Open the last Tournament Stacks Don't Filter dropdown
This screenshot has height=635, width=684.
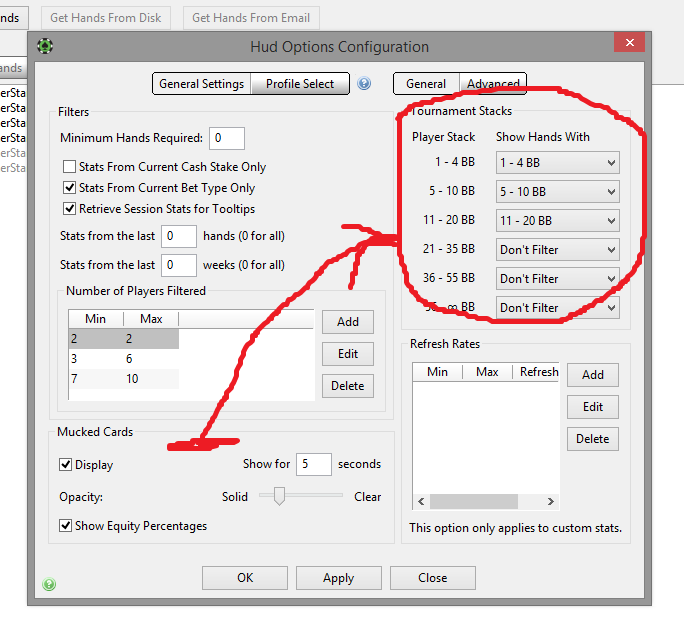(x=557, y=307)
